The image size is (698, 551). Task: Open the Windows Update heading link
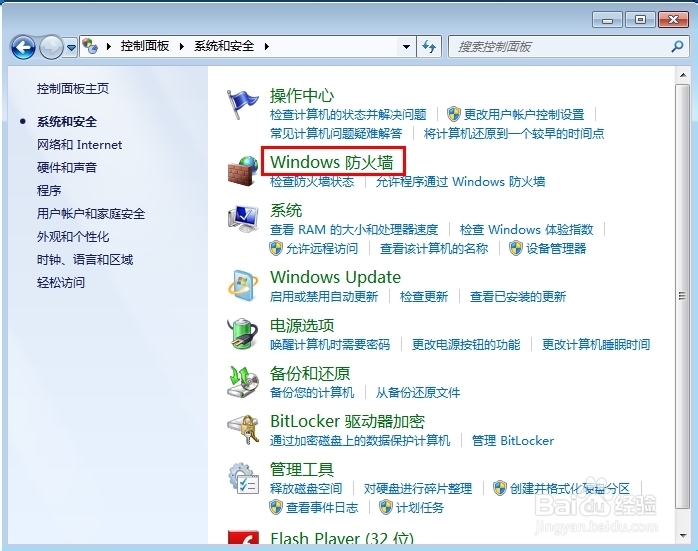tap(336, 277)
